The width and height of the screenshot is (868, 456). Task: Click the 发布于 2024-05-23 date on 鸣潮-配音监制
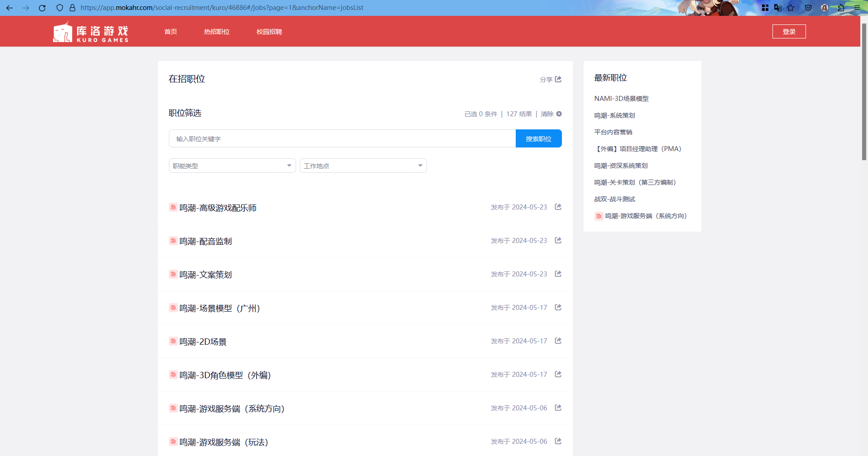pyautogui.click(x=519, y=241)
